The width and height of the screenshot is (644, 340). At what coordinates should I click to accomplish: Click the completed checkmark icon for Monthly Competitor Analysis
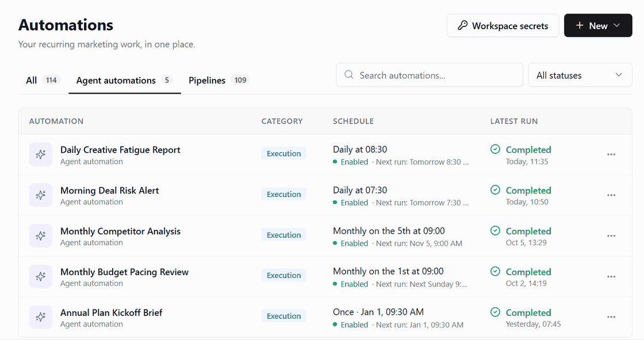495,230
